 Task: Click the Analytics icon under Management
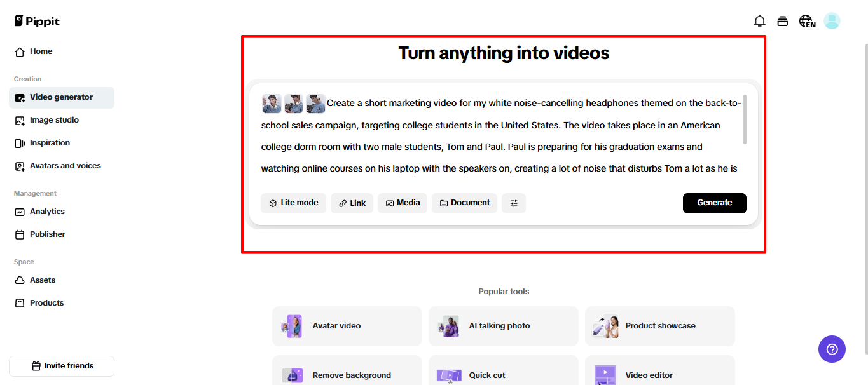[x=21, y=211]
